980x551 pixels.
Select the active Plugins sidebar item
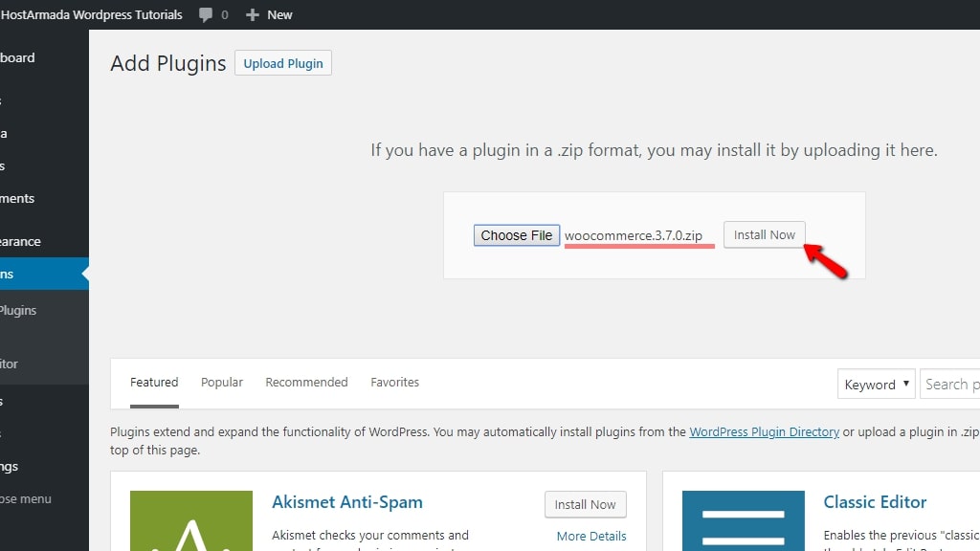[44, 274]
